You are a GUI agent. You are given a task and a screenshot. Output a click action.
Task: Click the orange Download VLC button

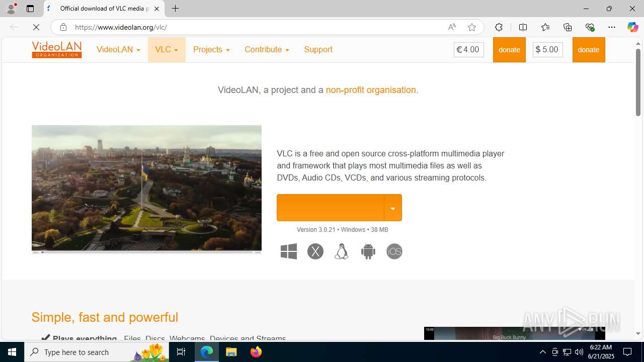[331, 208]
